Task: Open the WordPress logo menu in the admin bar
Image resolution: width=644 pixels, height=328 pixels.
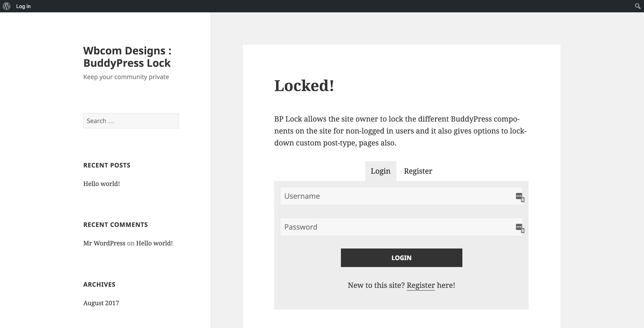Action: click(7, 6)
